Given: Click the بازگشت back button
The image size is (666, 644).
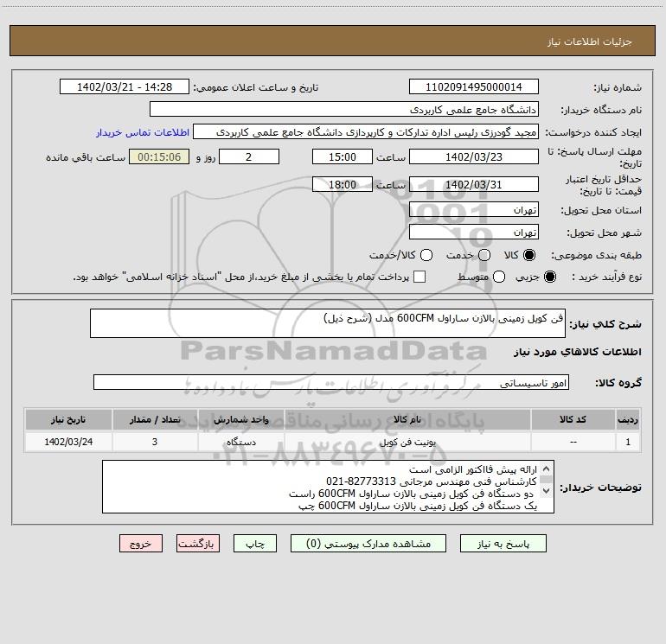Looking at the screenshot, I should [198, 544].
